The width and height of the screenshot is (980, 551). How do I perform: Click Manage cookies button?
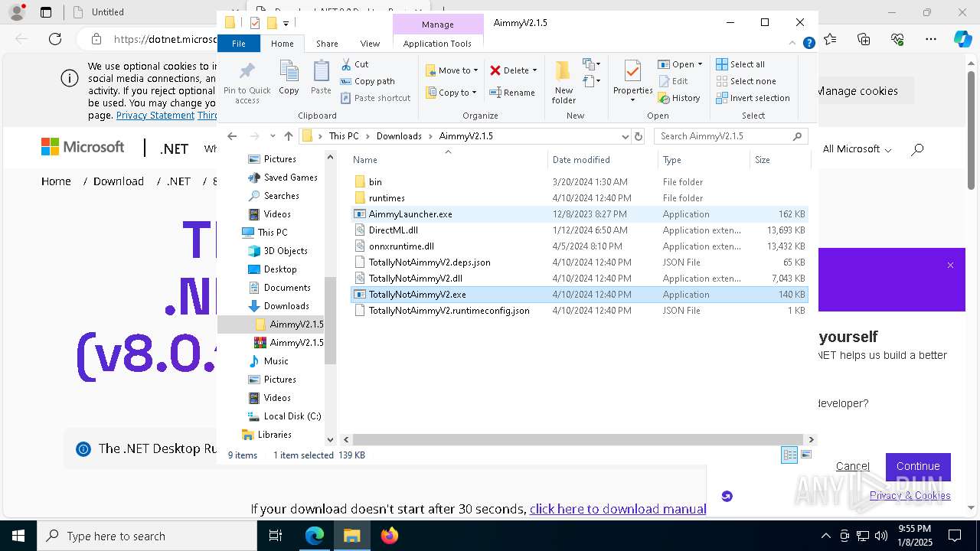pos(857,91)
